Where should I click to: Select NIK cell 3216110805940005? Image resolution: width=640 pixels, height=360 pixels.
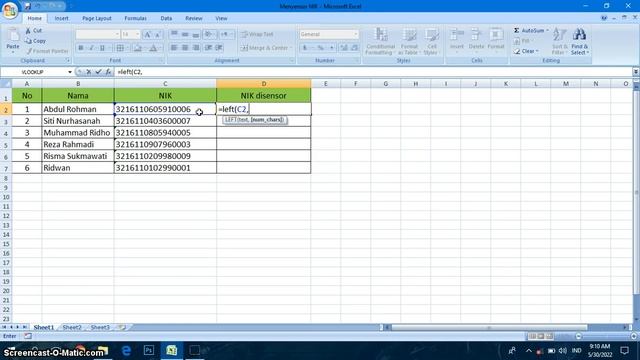click(165, 133)
